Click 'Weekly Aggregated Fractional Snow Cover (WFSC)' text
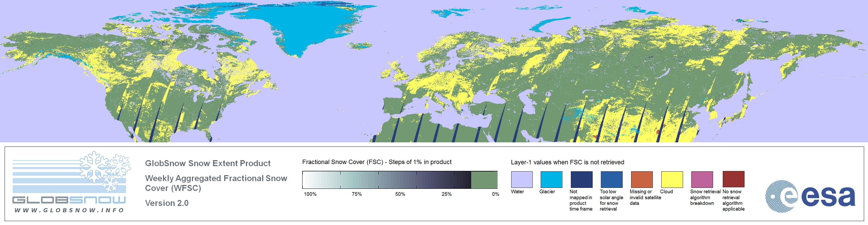Screen dimensions: 868x225 click(x=216, y=183)
